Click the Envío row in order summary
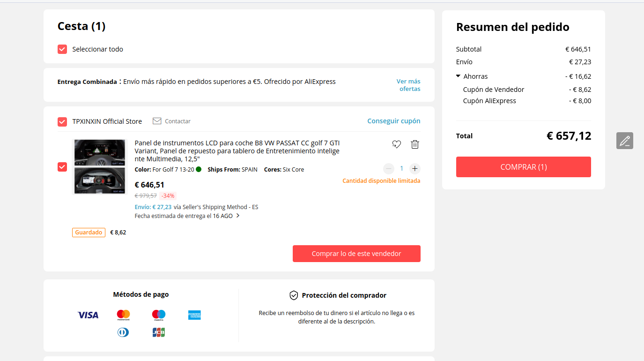 pyautogui.click(x=524, y=62)
